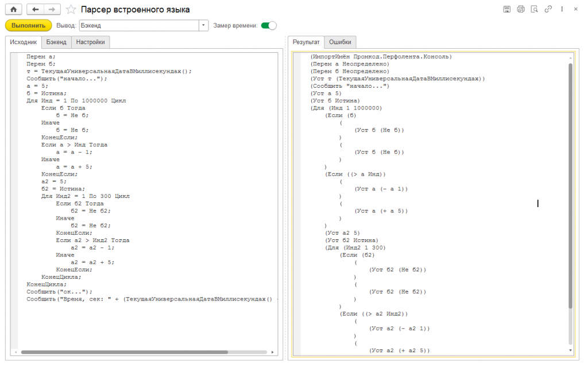Click line 'Для Инд = 1 По 1000000 Цикл'

pos(76,101)
